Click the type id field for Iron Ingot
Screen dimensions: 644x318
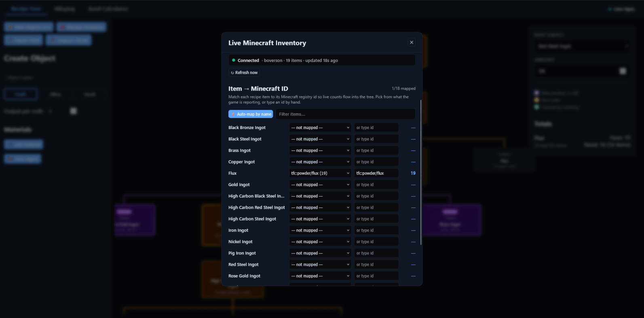pyautogui.click(x=376, y=230)
